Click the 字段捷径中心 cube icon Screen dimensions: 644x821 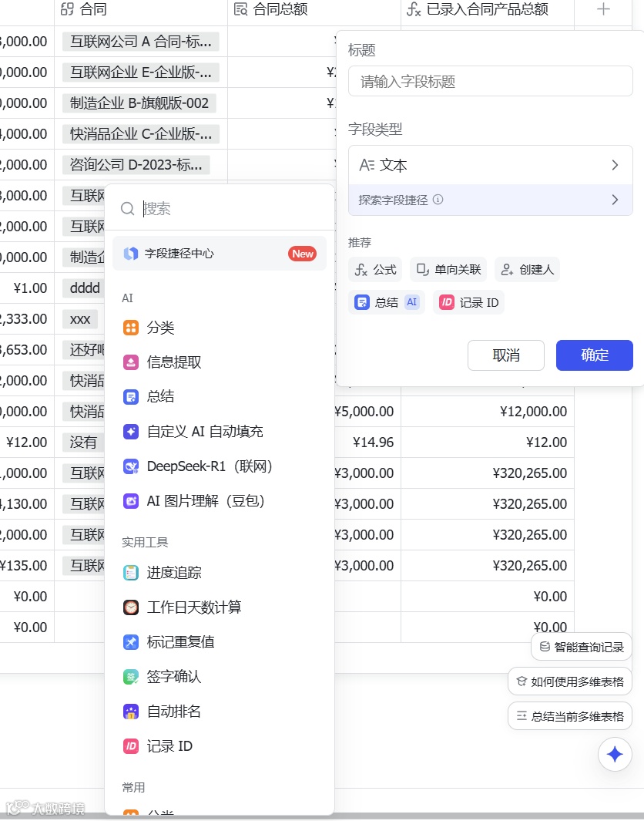131,254
